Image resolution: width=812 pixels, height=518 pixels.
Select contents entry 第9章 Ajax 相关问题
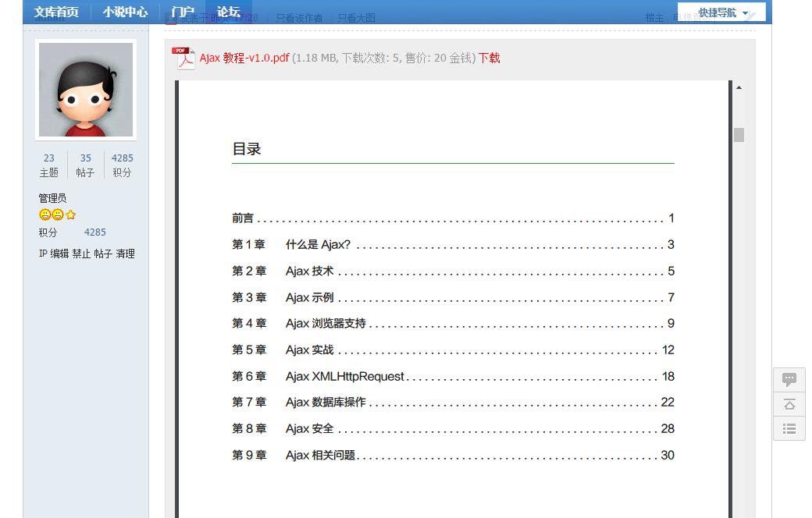coord(453,455)
